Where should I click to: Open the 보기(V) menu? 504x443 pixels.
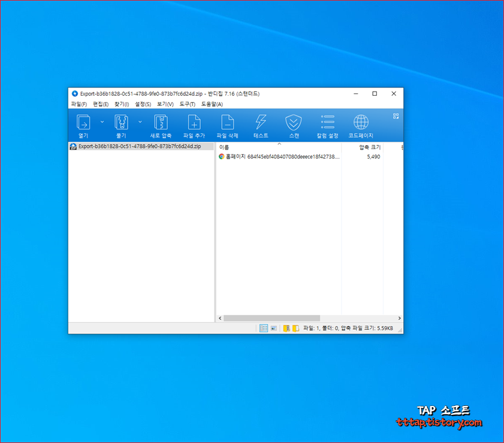point(165,104)
